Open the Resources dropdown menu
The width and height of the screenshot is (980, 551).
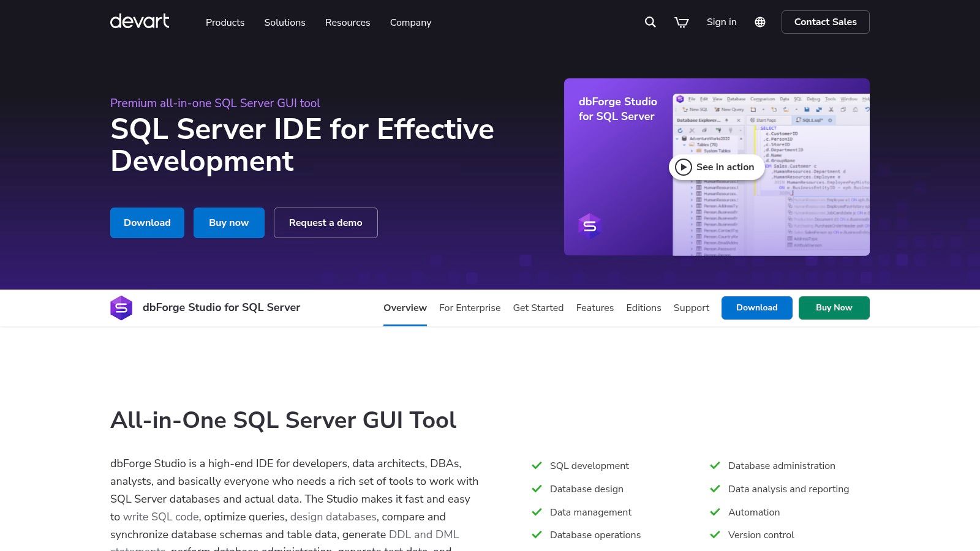pos(347,23)
